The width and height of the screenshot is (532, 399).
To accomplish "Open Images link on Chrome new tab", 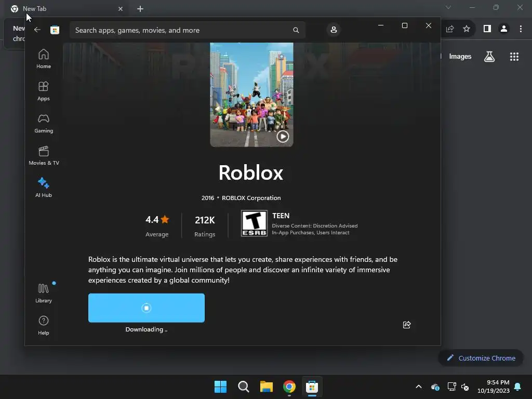I will tap(460, 57).
